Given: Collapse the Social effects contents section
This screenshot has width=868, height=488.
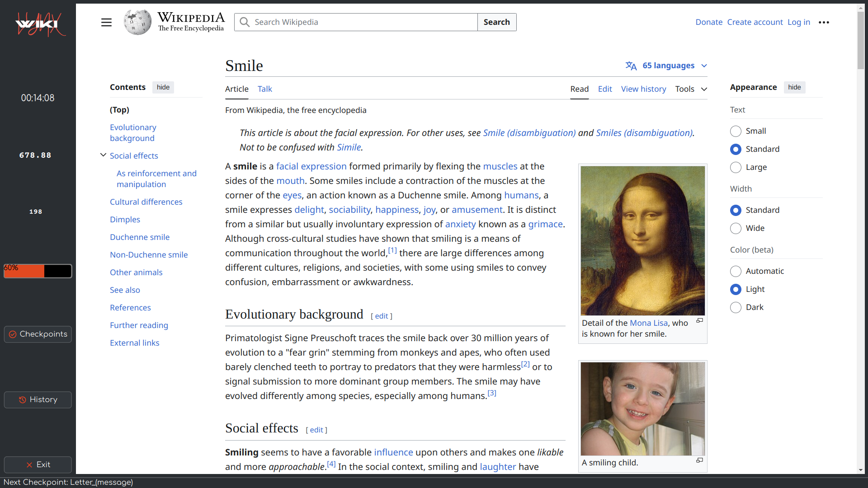Looking at the screenshot, I should click(103, 155).
